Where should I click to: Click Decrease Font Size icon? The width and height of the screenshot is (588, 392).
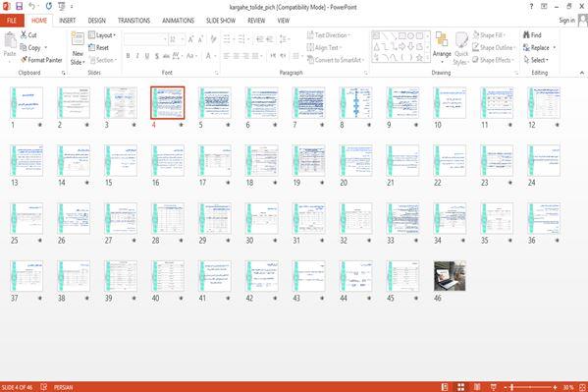[x=200, y=39]
